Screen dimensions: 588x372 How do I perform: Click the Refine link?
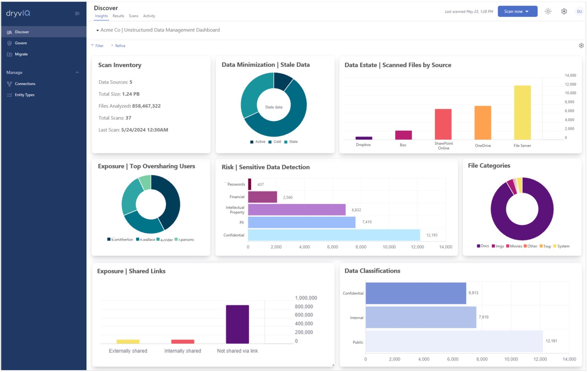pyautogui.click(x=118, y=46)
